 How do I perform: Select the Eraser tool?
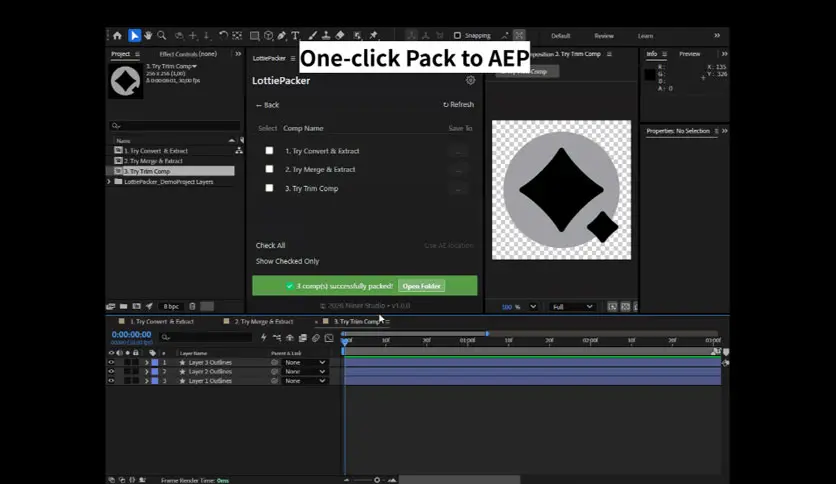point(340,36)
